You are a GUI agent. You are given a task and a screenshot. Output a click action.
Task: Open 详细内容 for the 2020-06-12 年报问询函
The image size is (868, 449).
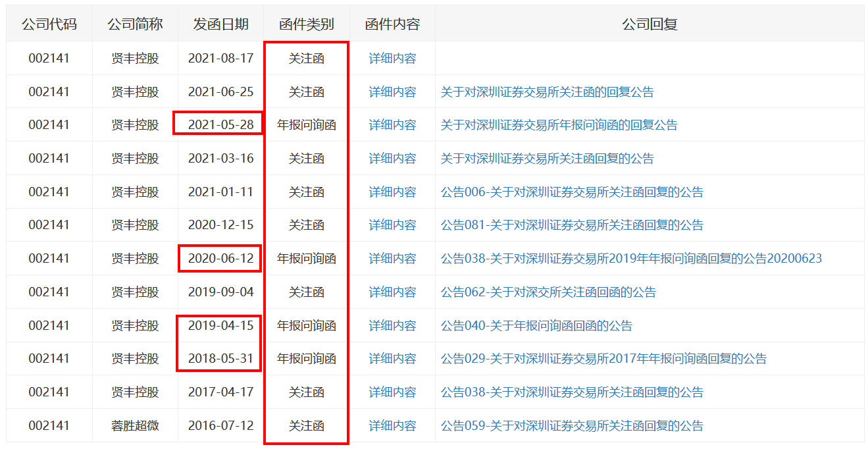392,259
